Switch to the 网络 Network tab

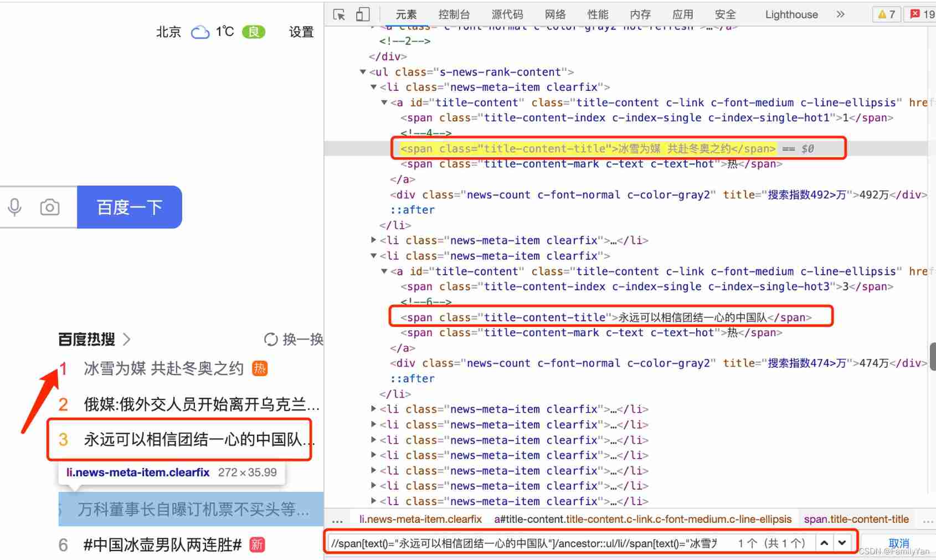pyautogui.click(x=556, y=14)
